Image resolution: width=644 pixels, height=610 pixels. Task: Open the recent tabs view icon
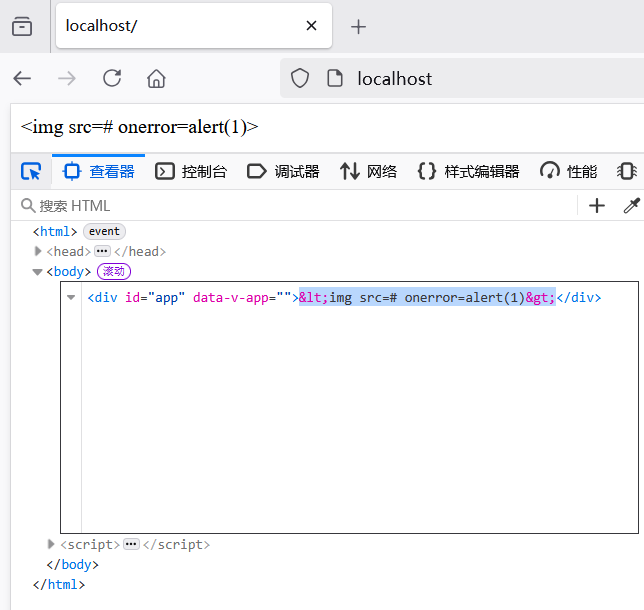tap(22, 27)
